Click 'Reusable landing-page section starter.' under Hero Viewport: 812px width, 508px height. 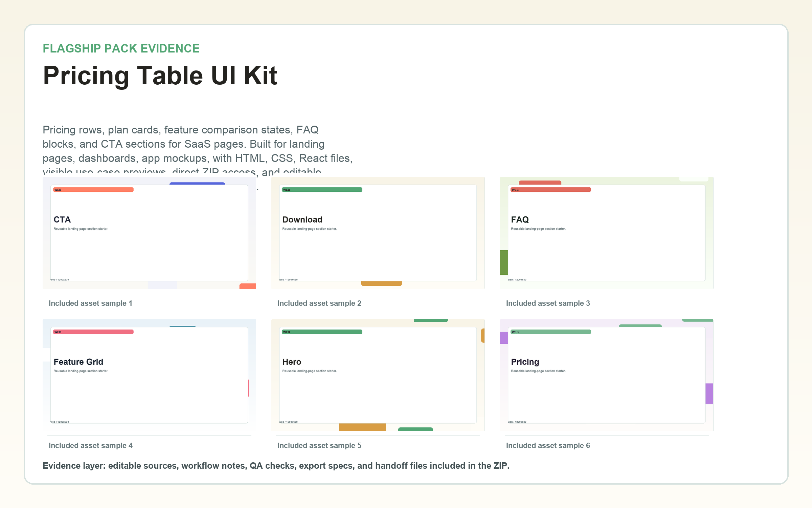point(310,371)
